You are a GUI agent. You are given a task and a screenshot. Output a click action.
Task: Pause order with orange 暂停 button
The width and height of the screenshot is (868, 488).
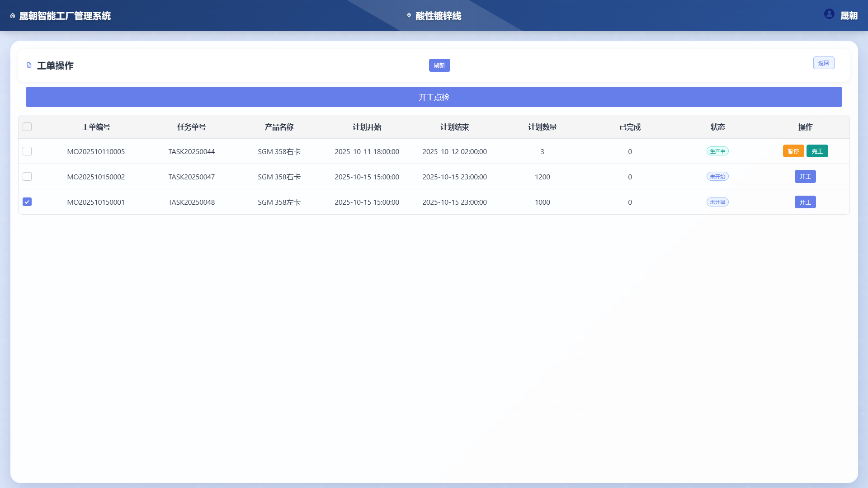[793, 151]
